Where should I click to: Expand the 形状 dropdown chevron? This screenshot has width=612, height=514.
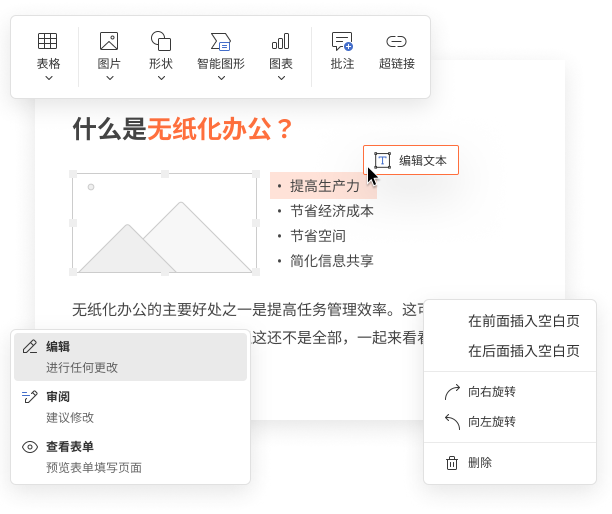pyautogui.click(x=162, y=78)
